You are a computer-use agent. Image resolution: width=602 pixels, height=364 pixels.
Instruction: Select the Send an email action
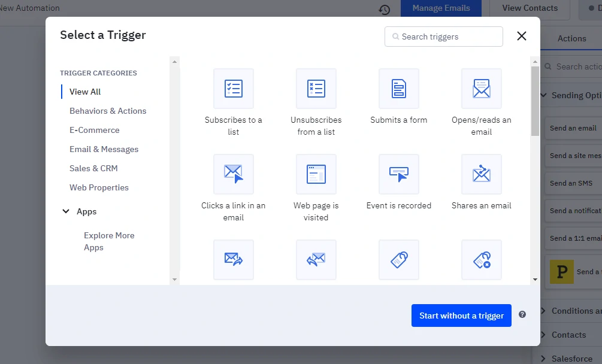pos(574,128)
